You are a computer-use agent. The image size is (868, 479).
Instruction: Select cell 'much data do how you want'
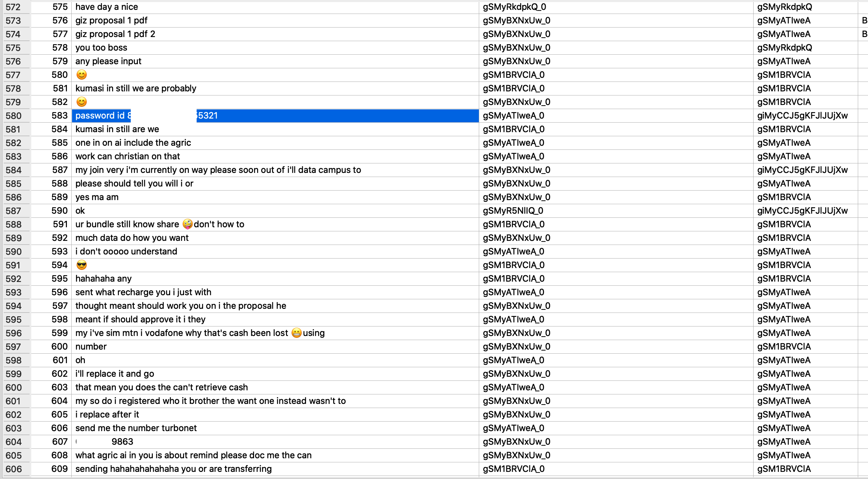coord(275,238)
